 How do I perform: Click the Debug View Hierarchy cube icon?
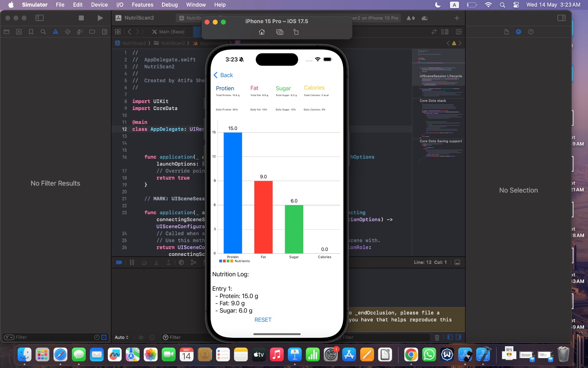[181, 262]
